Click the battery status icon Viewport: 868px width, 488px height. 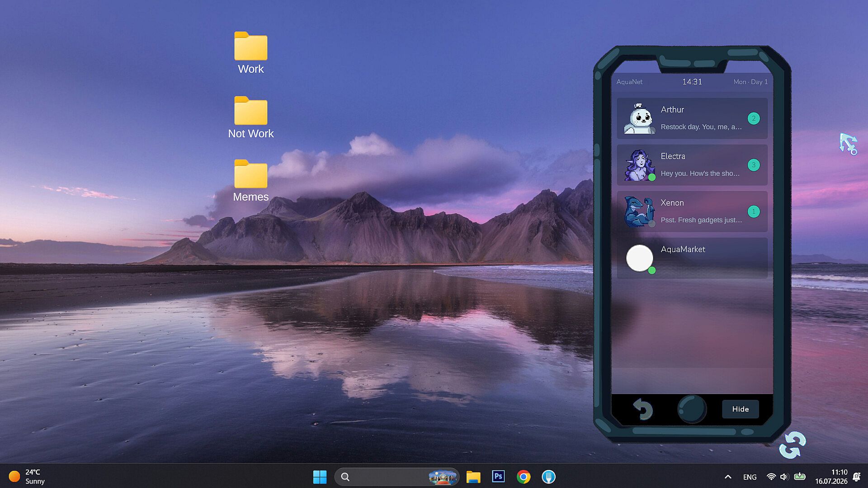pyautogui.click(x=799, y=476)
